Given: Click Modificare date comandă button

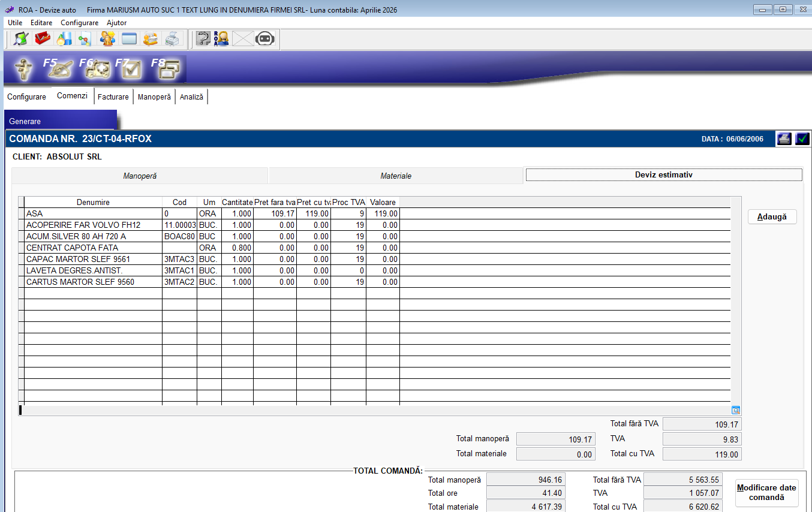Looking at the screenshot, I should point(766,492).
